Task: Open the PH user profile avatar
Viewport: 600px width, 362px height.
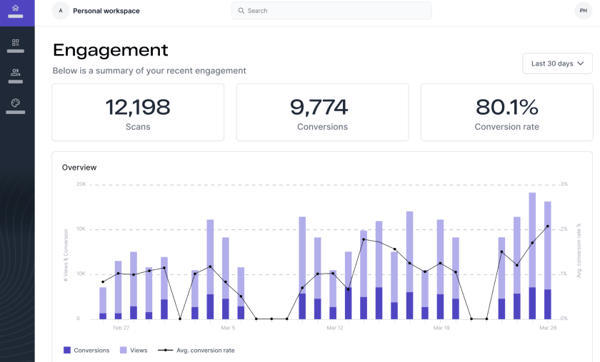Action: (583, 11)
